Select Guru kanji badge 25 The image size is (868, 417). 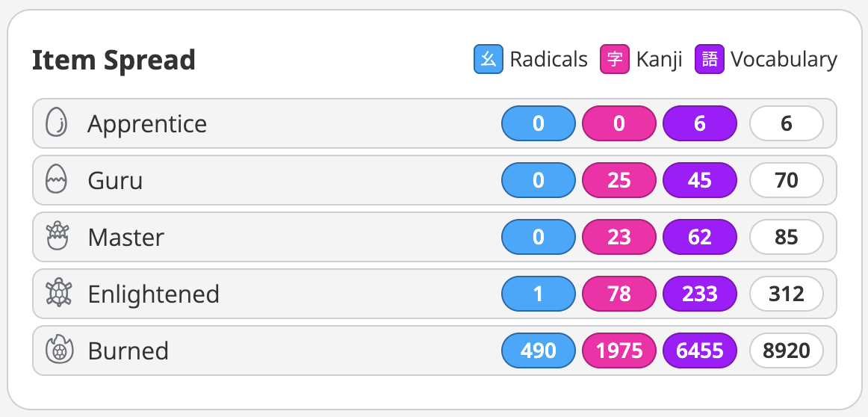[x=619, y=180]
